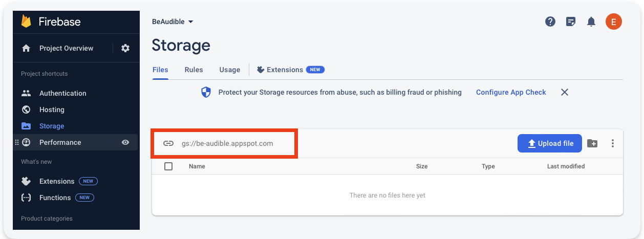Click the Project shortcuts heading
The height and width of the screenshot is (239, 644).
click(x=44, y=74)
